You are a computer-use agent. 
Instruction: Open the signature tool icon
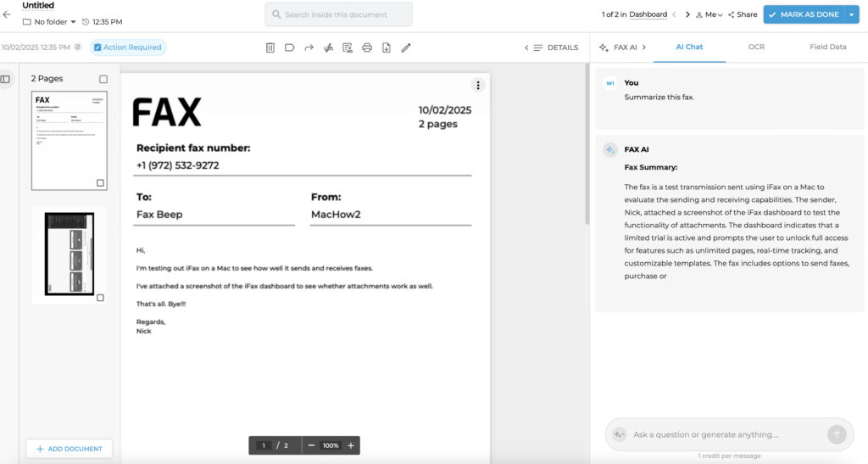(328, 48)
